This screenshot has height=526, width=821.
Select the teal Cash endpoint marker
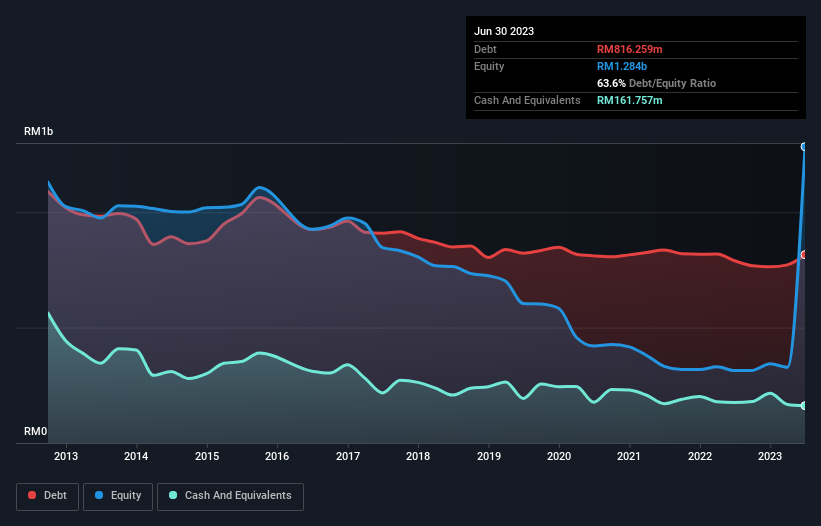(804, 406)
